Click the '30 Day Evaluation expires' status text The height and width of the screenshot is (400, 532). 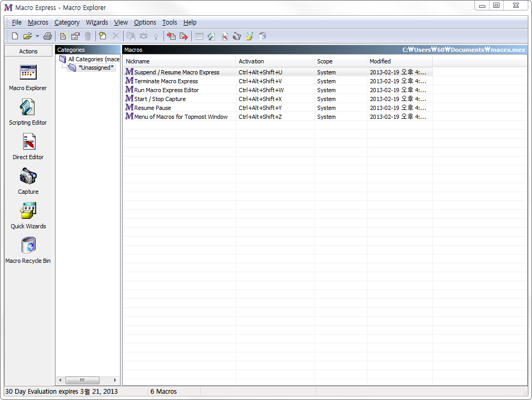point(61,391)
